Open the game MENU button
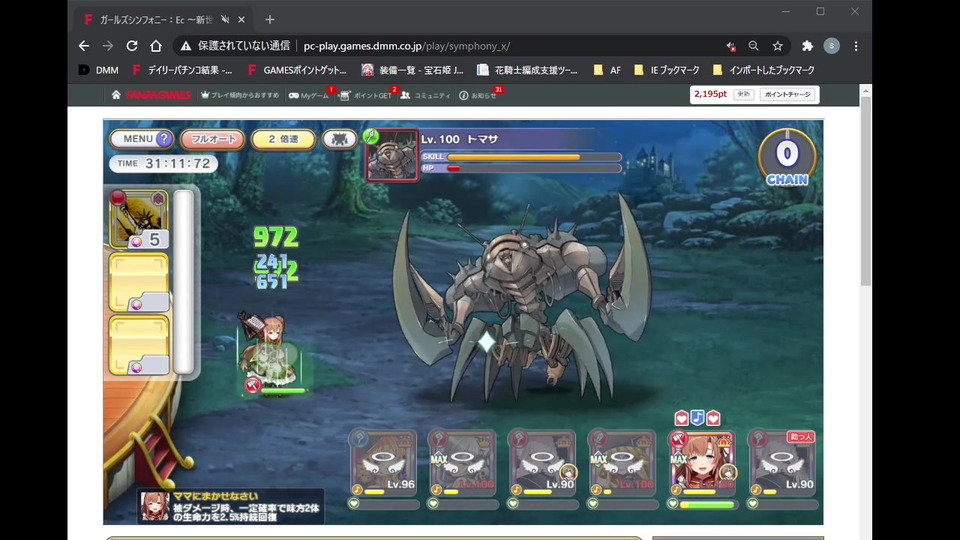The height and width of the screenshot is (540, 960). tap(141, 139)
